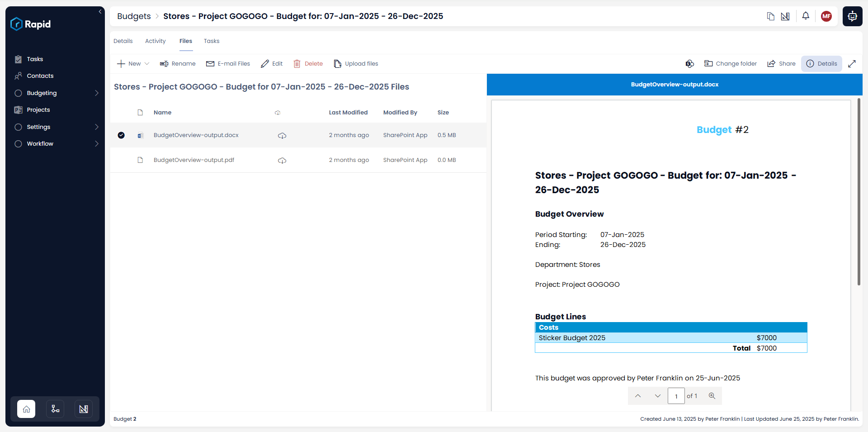Open the Tasks sidebar item

pos(35,59)
